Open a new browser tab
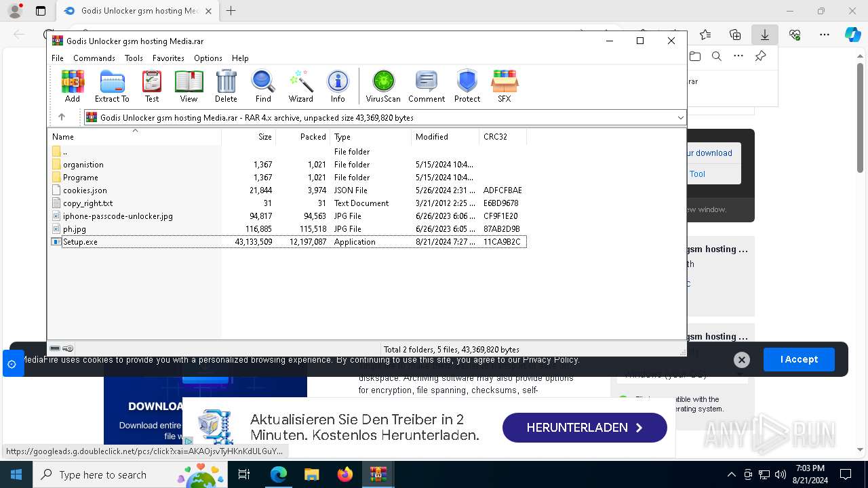This screenshot has height=488, width=868. click(x=231, y=11)
